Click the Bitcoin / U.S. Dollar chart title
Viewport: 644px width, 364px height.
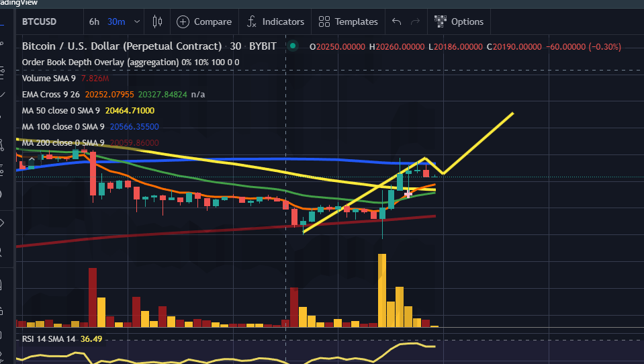(122, 46)
